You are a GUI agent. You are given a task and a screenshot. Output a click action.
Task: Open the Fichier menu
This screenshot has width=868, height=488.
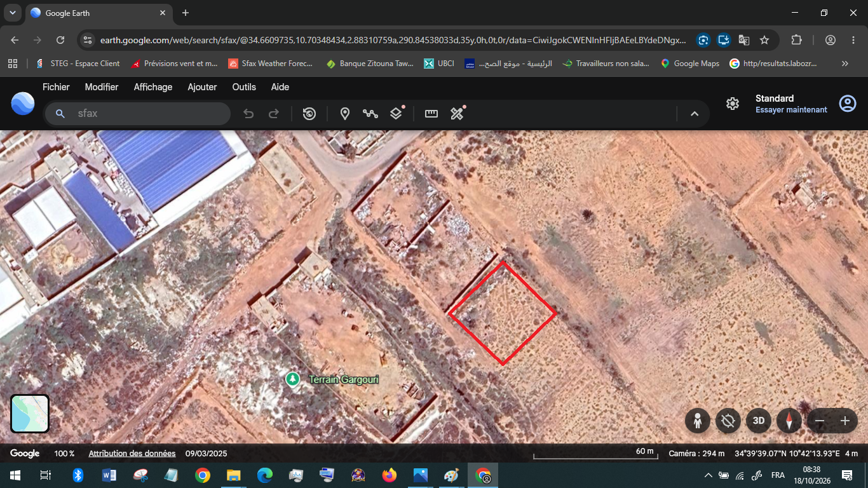click(56, 87)
